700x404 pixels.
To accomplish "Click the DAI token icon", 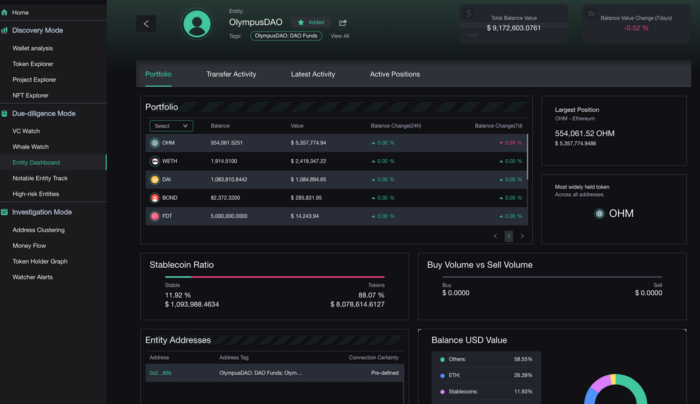I will click(155, 179).
